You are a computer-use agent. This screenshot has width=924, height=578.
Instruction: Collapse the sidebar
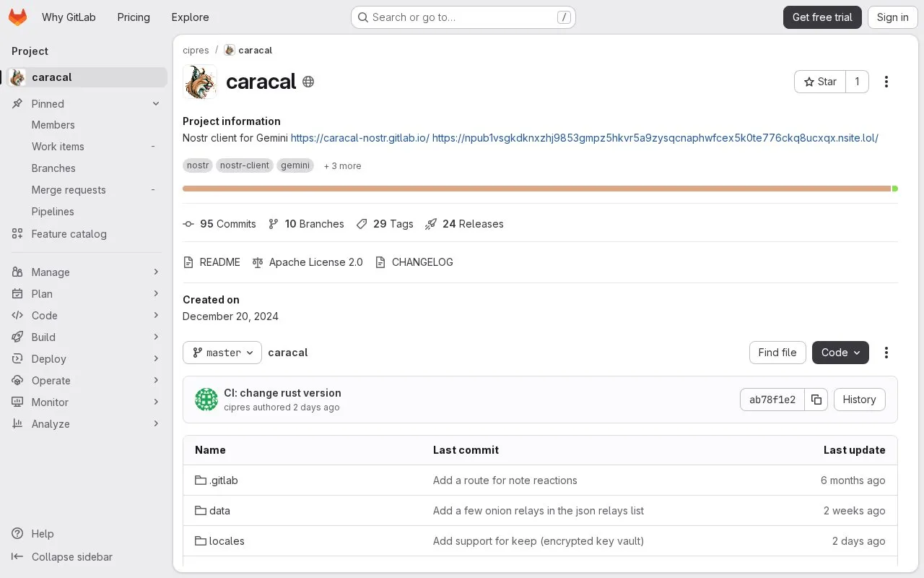[62, 557]
